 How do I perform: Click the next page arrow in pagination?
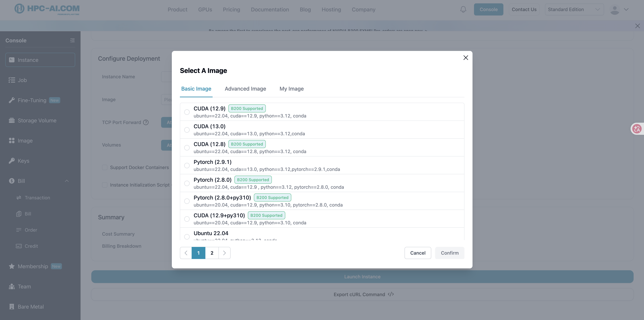coord(224,253)
